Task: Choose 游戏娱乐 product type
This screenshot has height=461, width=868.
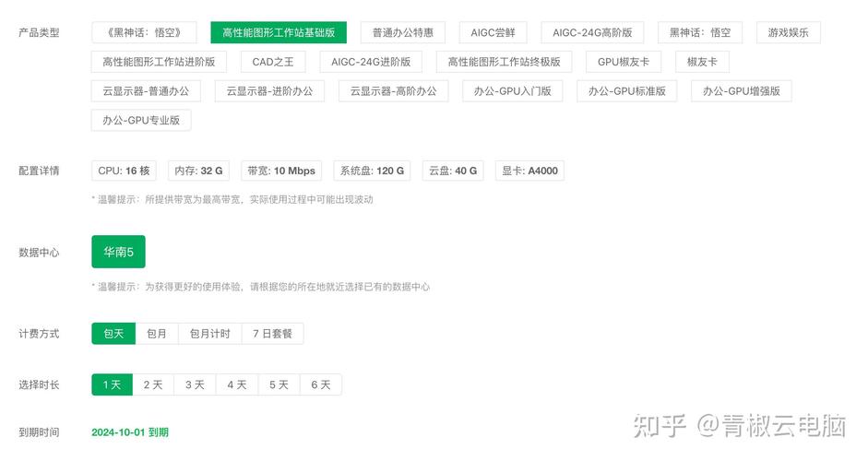Action: point(788,33)
